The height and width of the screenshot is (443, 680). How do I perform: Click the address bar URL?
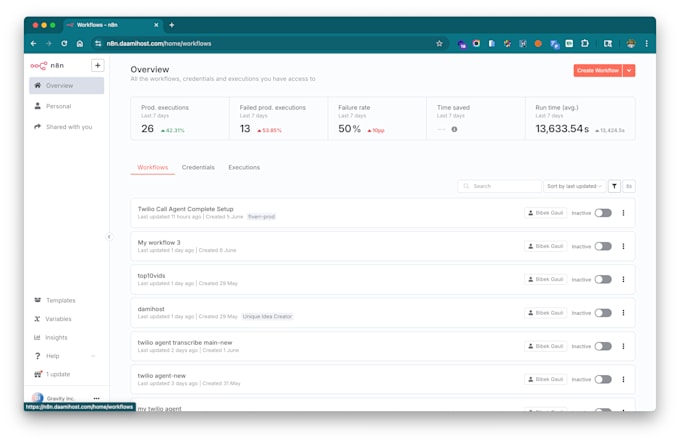[159, 43]
